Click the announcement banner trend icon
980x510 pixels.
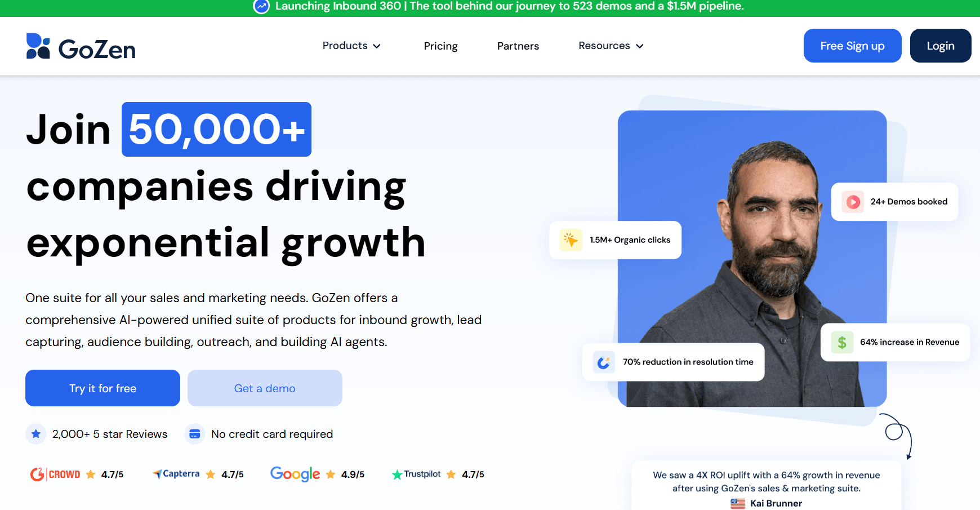tap(261, 6)
